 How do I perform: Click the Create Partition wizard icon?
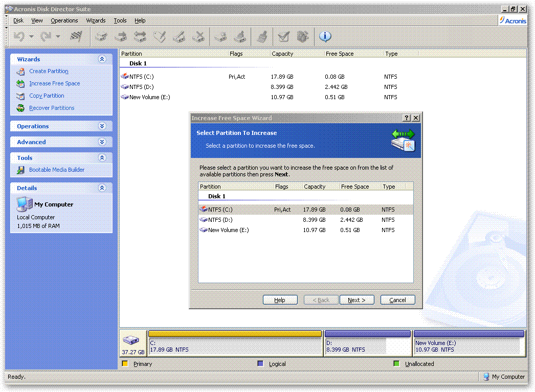20,71
